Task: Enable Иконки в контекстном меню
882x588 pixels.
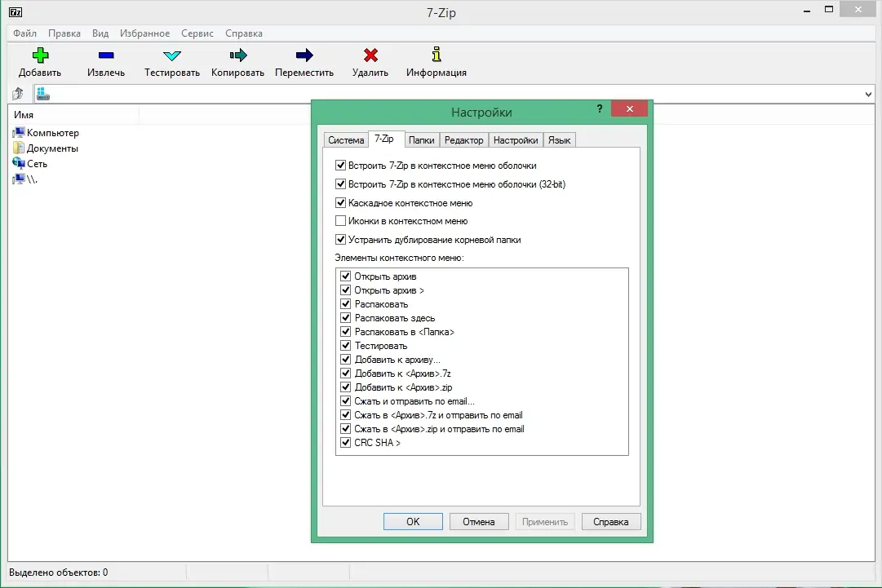Action: 340,220
